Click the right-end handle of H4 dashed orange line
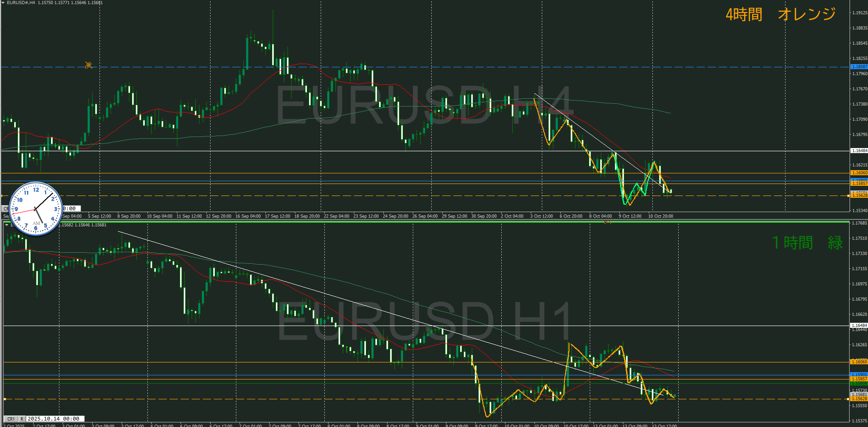868x427 pixels. [848, 196]
